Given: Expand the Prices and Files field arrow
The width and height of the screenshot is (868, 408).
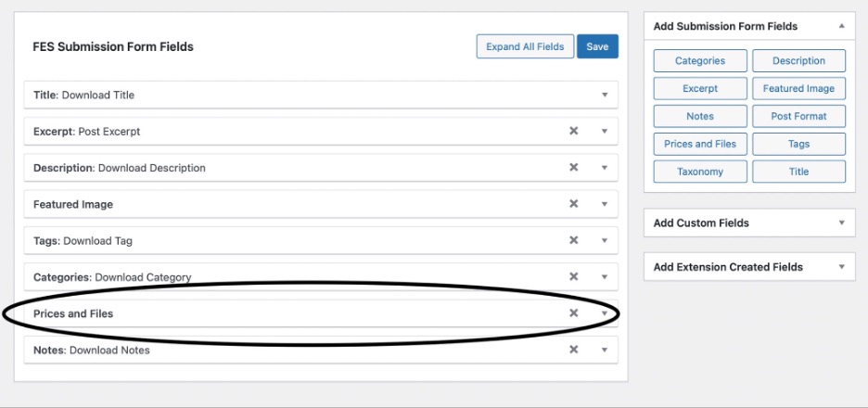Looking at the screenshot, I should [605, 314].
